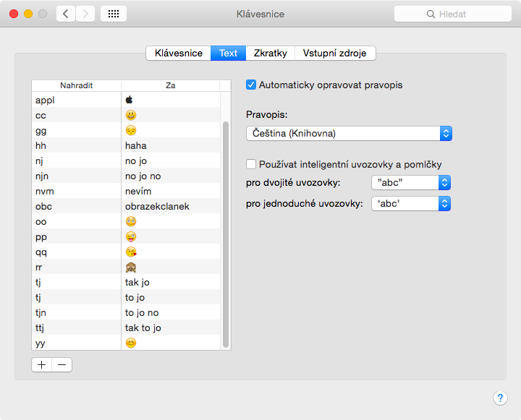Open the Pravopis language dropdown
Viewport: 521px width, 420px height.
[x=349, y=133]
